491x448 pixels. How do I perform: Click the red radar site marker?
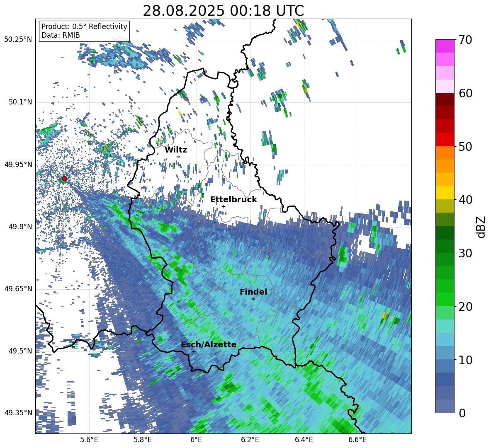[x=64, y=179]
